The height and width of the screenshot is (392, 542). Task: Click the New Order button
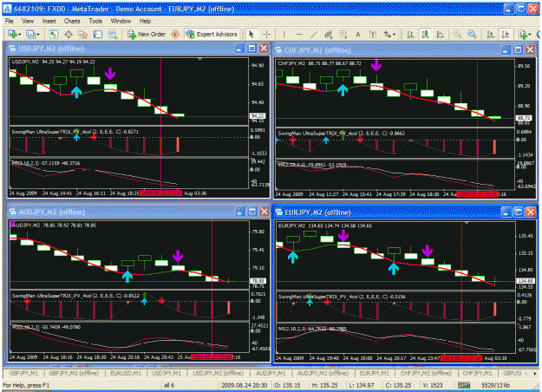pyautogui.click(x=147, y=34)
